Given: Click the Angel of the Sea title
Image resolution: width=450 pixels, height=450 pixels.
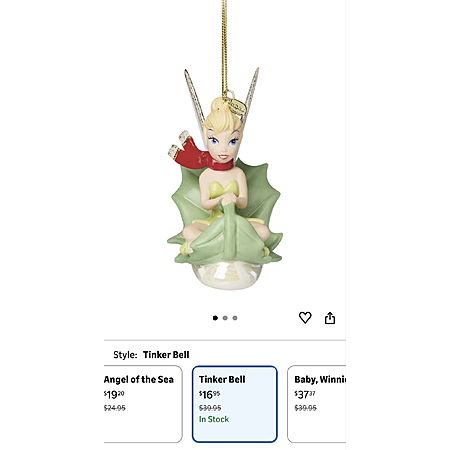Looking at the screenshot, I should 139,379.
